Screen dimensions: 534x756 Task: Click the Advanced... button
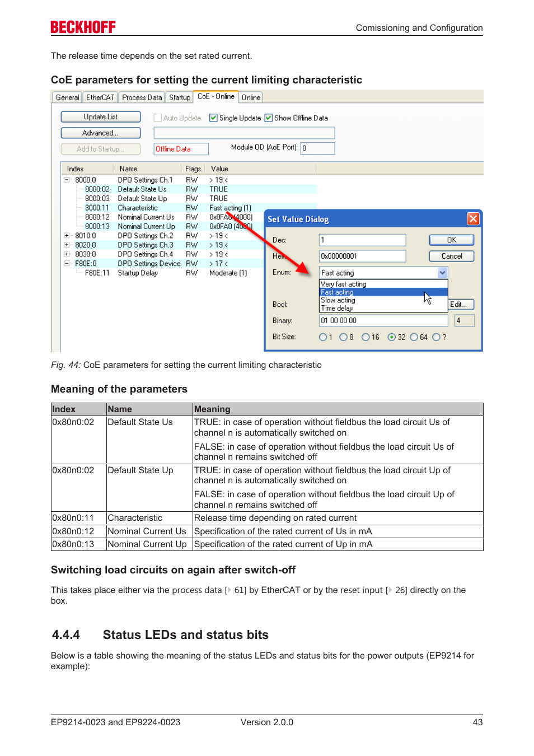tap(101, 133)
